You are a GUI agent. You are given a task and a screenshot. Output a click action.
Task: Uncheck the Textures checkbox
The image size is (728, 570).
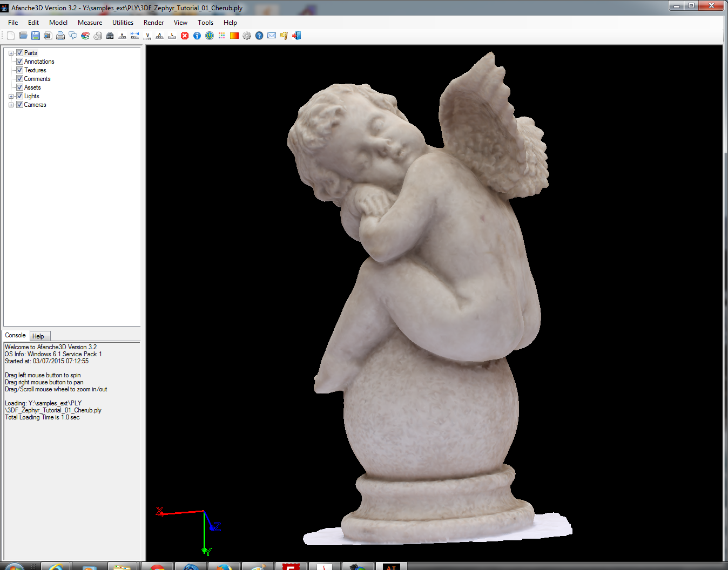coord(19,70)
